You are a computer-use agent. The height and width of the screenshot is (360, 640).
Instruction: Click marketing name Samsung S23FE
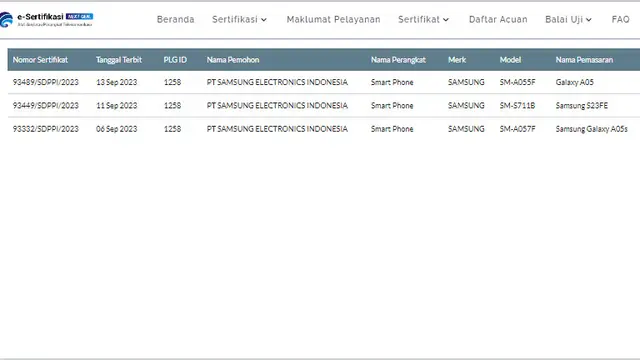(x=581, y=105)
